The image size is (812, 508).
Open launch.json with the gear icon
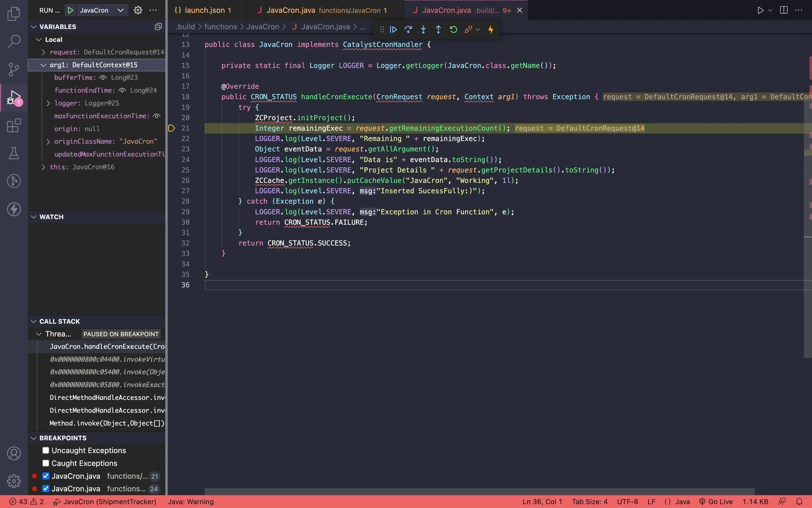[x=138, y=10]
